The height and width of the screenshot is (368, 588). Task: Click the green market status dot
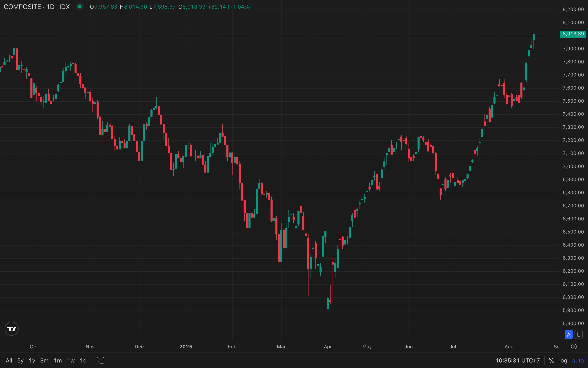[x=79, y=7]
